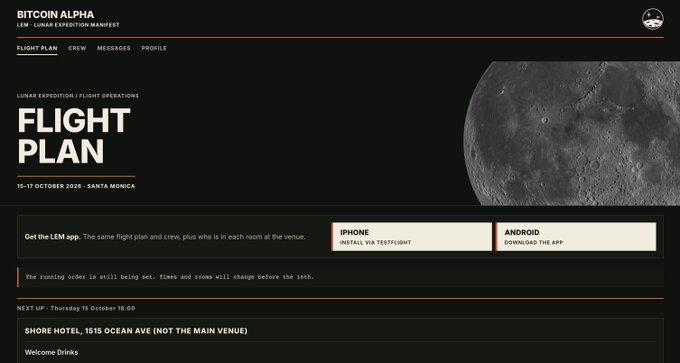Download the Android app

(x=575, y=237)
